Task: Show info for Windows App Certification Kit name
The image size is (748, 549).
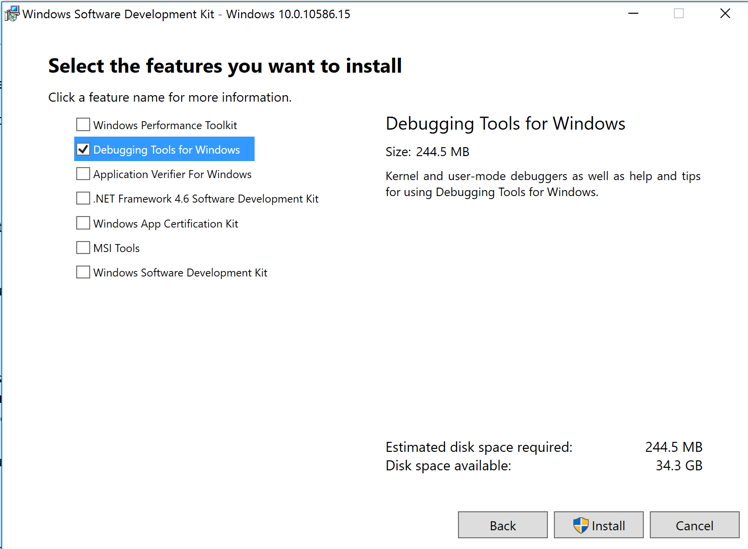Action: 165,224
